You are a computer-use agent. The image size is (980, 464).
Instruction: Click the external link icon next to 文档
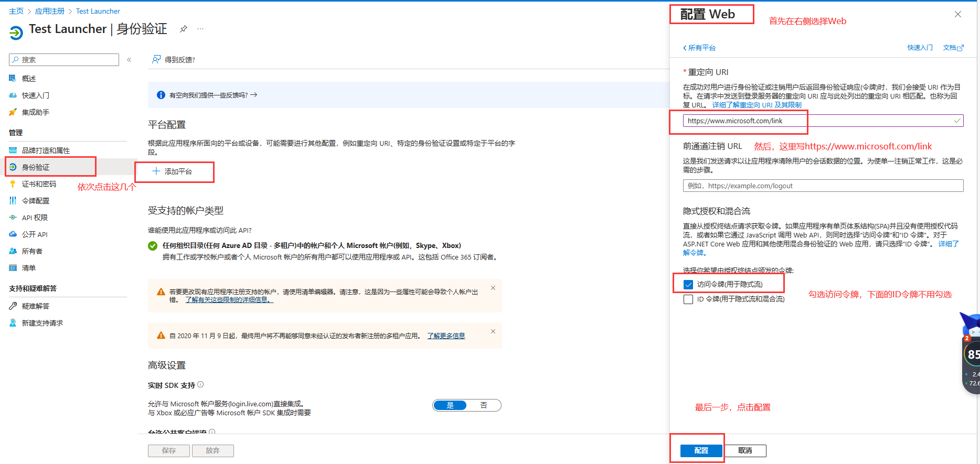tap(961, 48)
